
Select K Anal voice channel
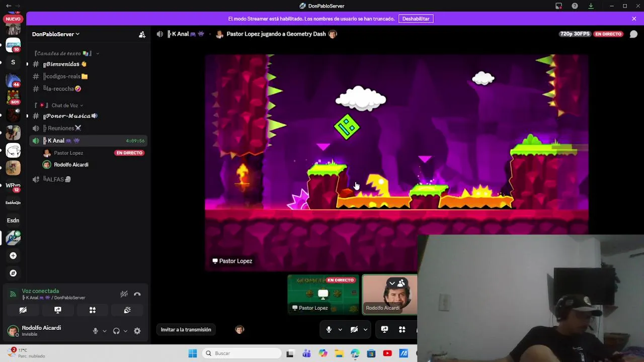89,141
